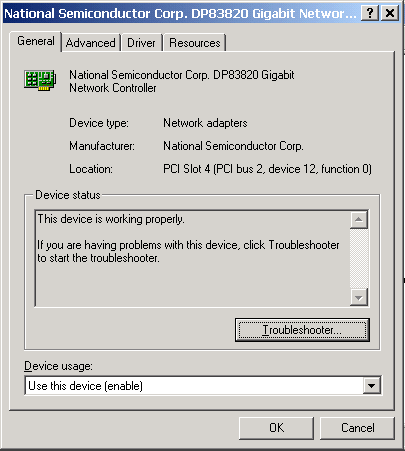Switch to the Advanced tab
This screenshot has width=405, height=451.
tap(91, 43)
